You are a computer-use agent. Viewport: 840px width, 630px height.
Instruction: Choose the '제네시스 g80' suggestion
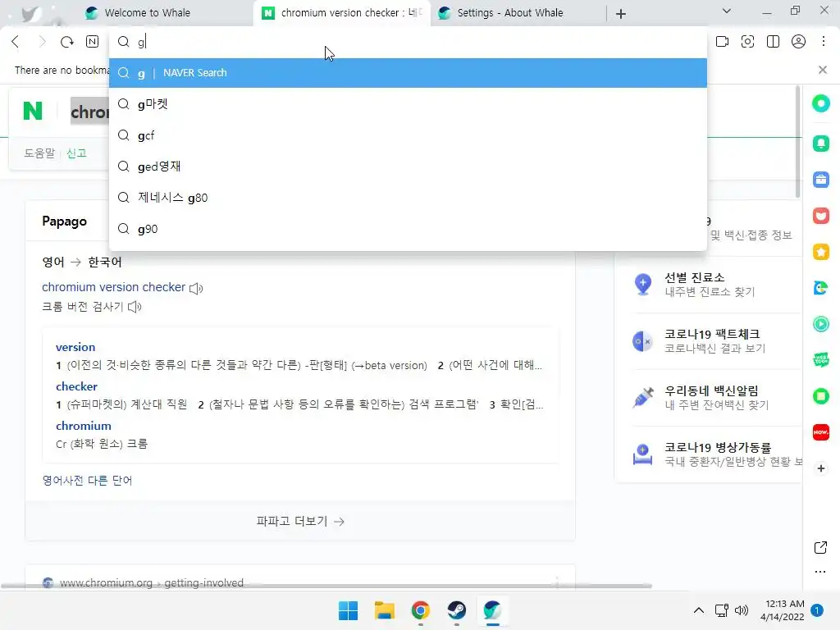[408, 198]
